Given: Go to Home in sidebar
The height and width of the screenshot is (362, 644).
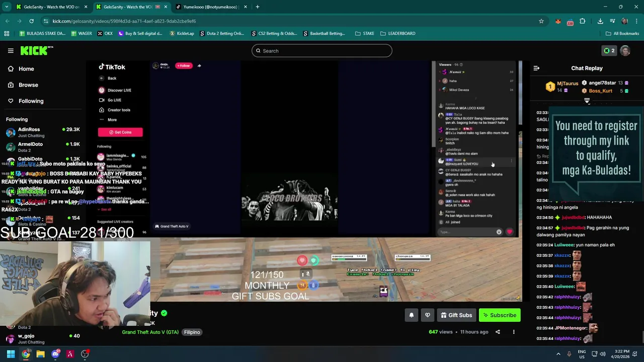Looking at the screenshot, I should 26,69.
